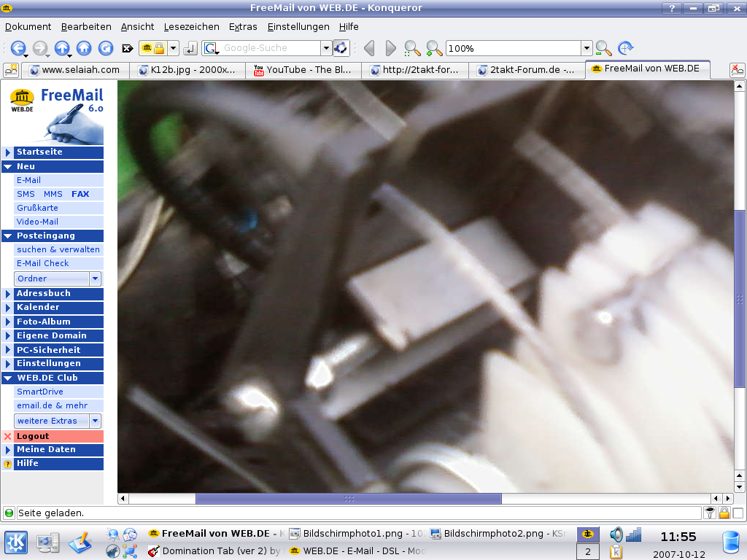Open the KDE K menu launcher

pyautogui.click(x=16, y=542)
